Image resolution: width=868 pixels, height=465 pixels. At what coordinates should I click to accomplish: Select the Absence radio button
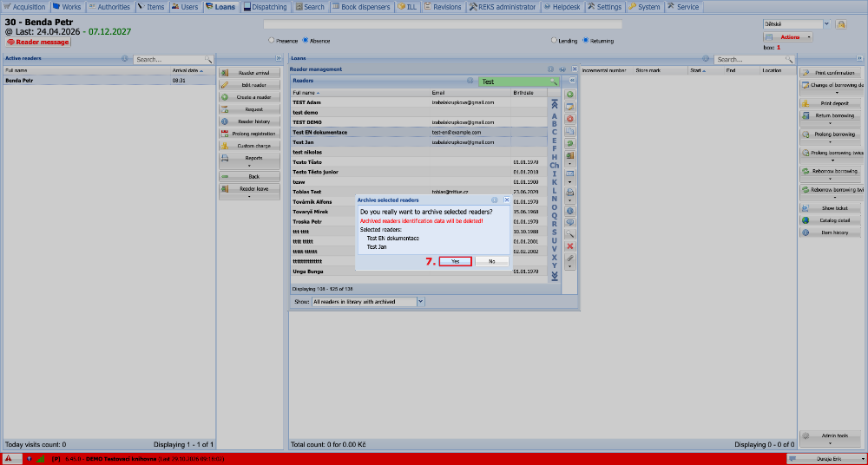click(306, 41)
